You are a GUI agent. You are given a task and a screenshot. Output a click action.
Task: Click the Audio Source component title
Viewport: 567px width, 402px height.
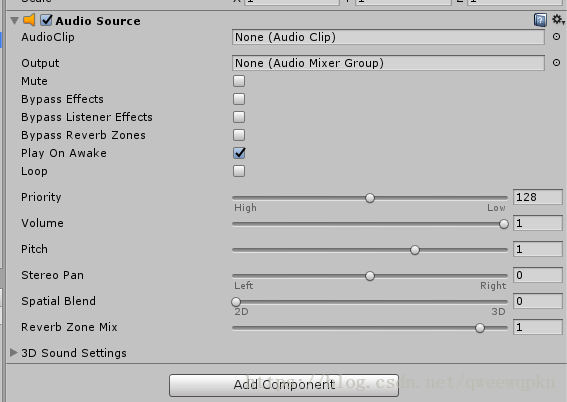pyautogui.click(x=98, y=21)
